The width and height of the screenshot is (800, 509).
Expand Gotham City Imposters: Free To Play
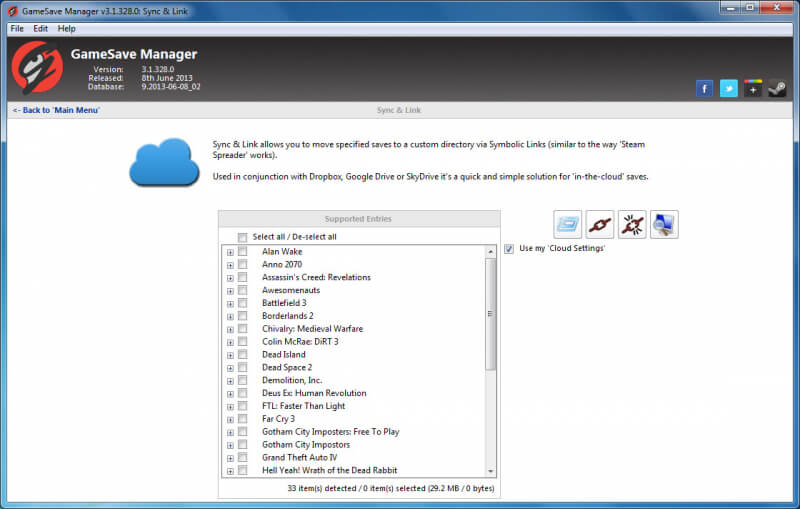(230, 432)
